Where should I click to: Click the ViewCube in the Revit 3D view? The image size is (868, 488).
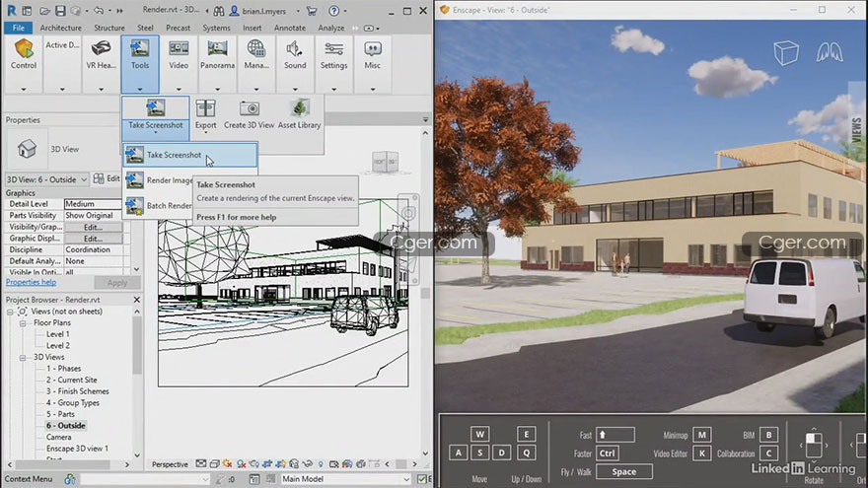386,162
